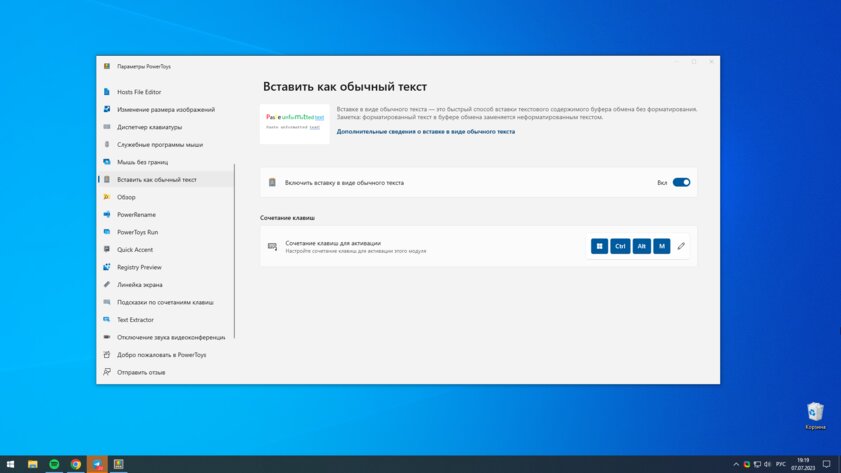Click the sidebar vertical scrollbar
The height and width of the screenshot is (473, 841).
click(x=234, y=251)
